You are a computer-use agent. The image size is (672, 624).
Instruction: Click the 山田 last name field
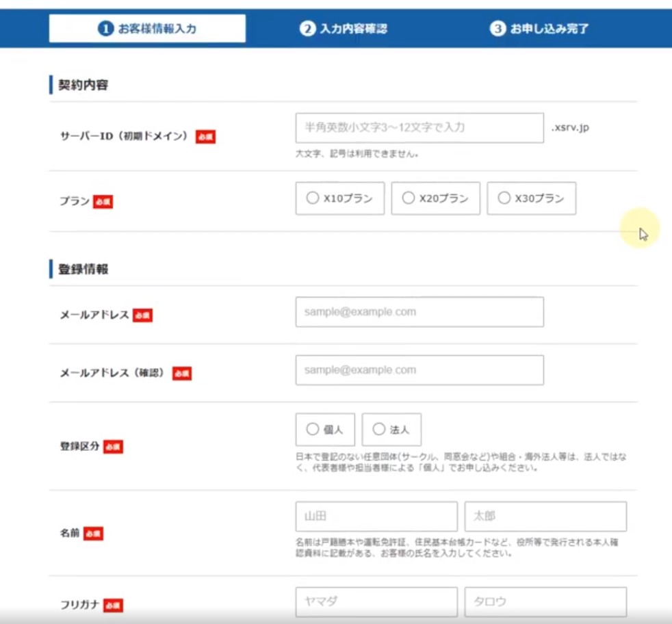(376, 517)
